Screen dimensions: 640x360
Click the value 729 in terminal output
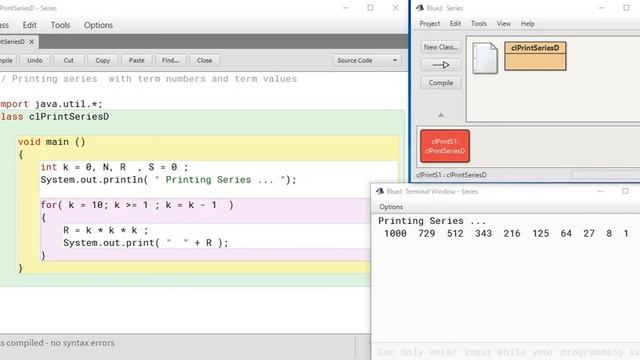point(427,233)
